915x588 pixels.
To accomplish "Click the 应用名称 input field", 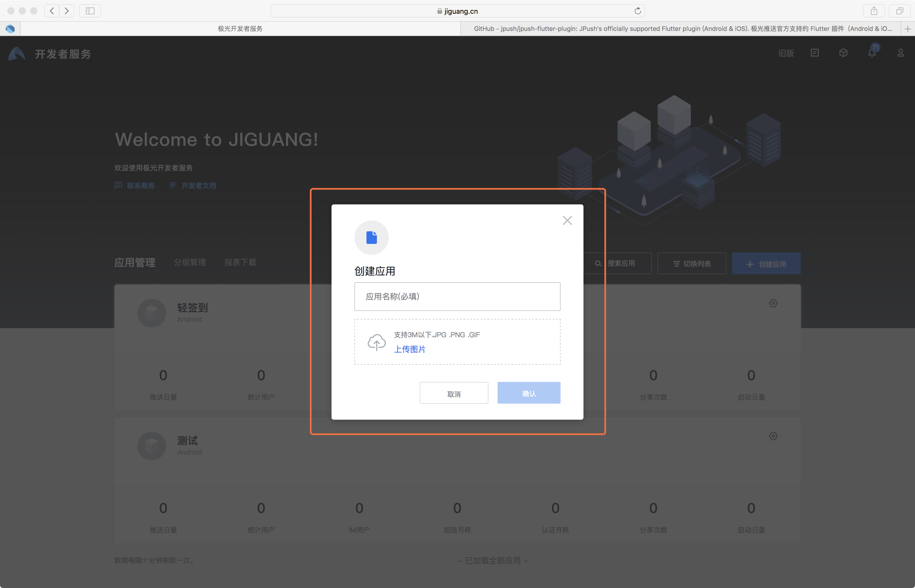I will [x=457, y=297].
